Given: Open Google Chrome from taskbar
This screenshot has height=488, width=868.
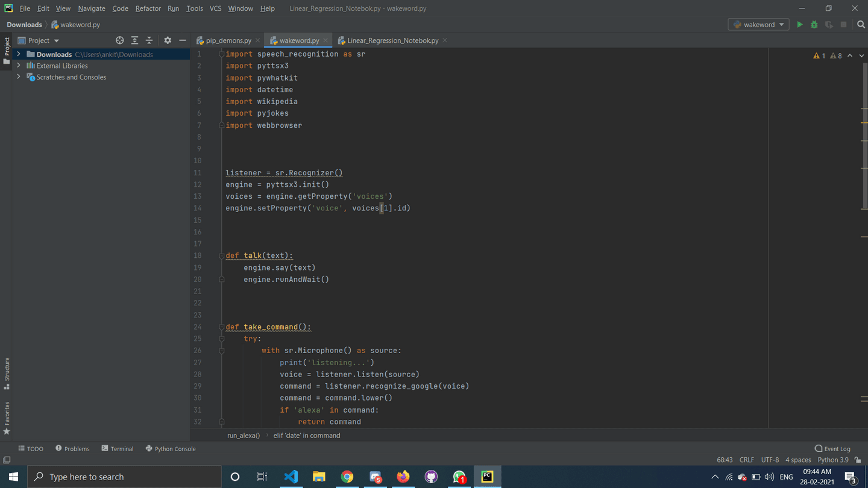Looking at the screenshot, I should 347,477.
